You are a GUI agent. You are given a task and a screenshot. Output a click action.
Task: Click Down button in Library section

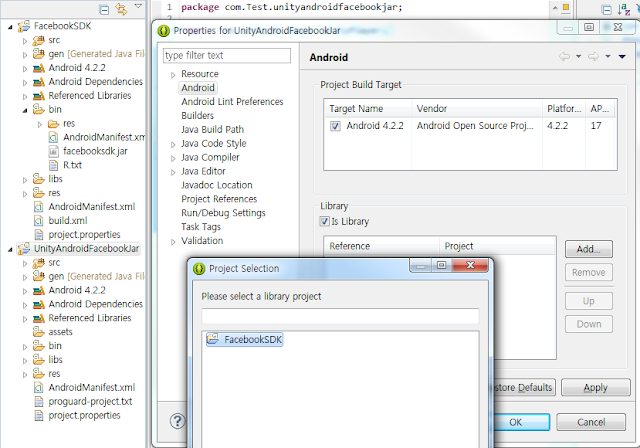(x=589, y=324)
